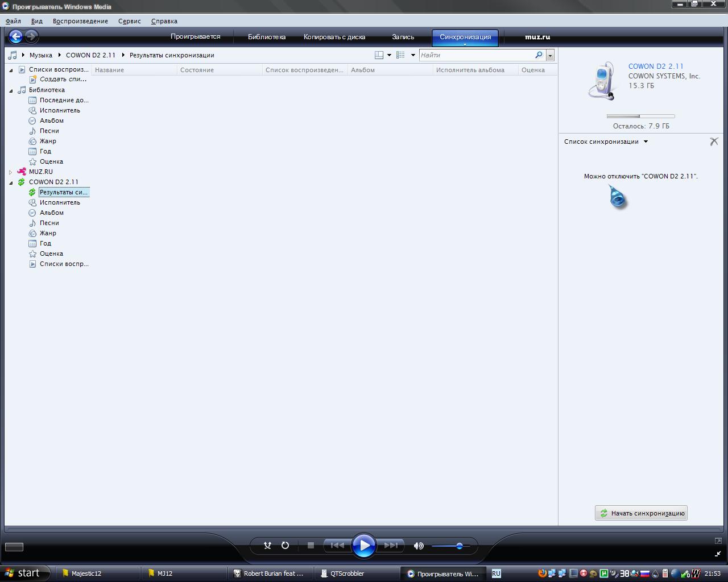
Task: Click the device storage capacity bar
Action: tap(640, 116)
